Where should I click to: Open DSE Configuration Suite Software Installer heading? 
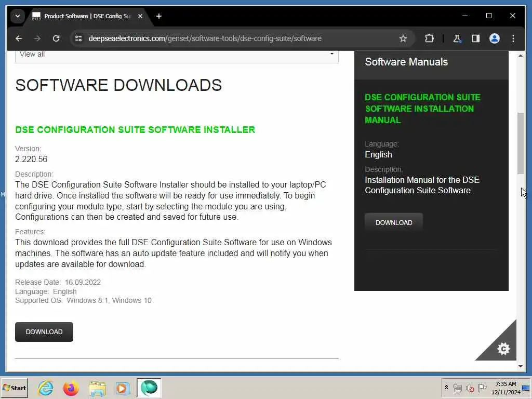[x=135, y=129]
